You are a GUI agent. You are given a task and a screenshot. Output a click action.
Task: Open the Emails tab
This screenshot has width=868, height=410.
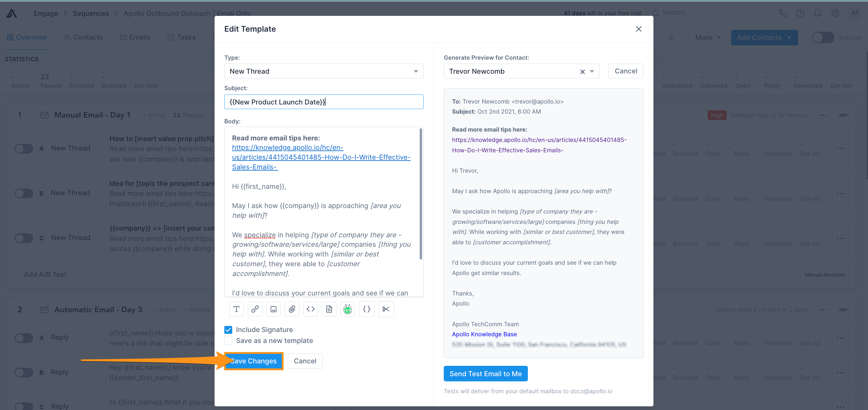135,37
